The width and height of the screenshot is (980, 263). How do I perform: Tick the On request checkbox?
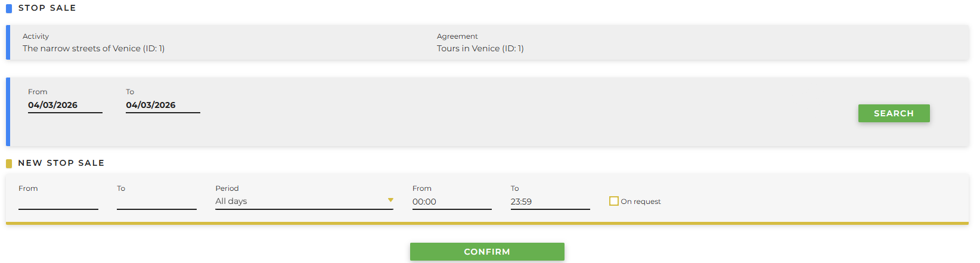(613, 201)
